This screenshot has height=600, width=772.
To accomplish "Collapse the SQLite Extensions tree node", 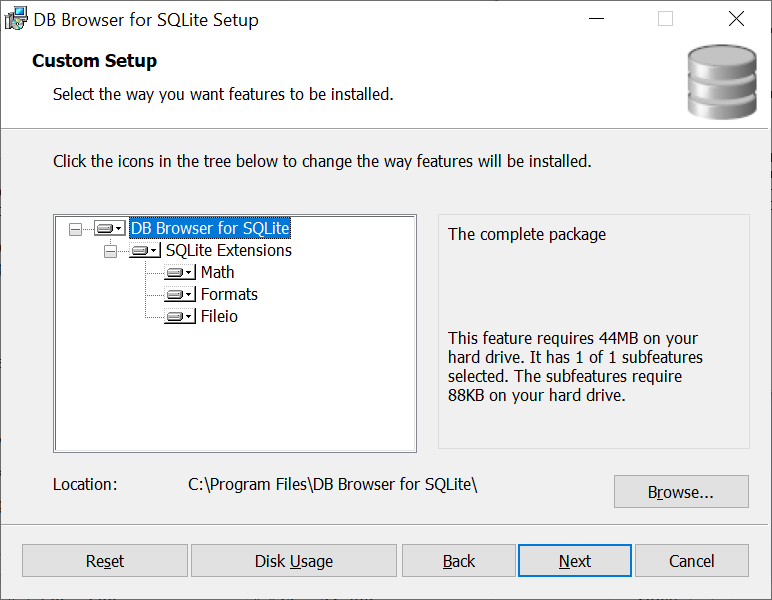I will [110, 251].
